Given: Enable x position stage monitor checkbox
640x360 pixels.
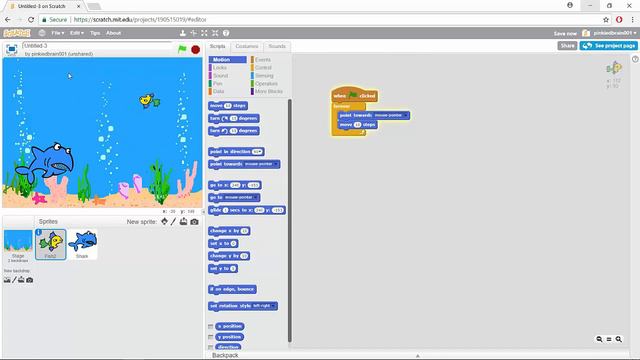Looking at the screenshot, I should (211, 327).
